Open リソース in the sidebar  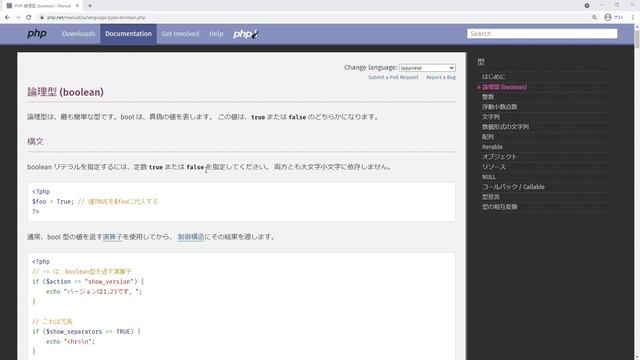(493, 167)
